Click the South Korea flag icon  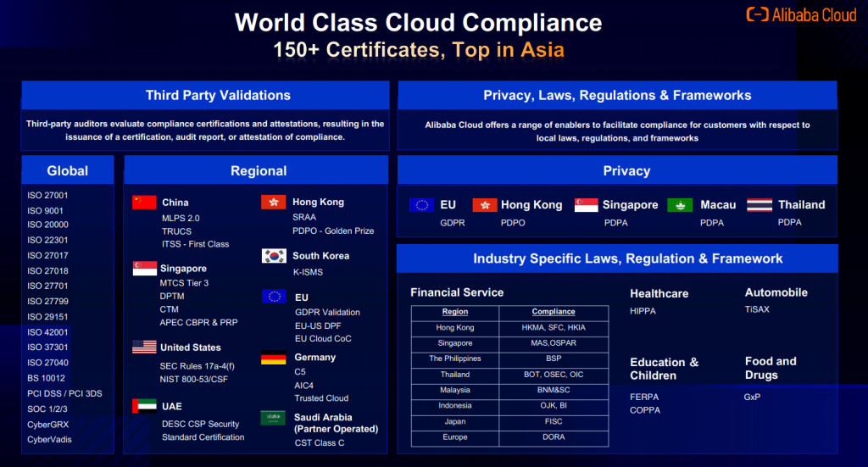pyautogui.click(x=274, y=256)
